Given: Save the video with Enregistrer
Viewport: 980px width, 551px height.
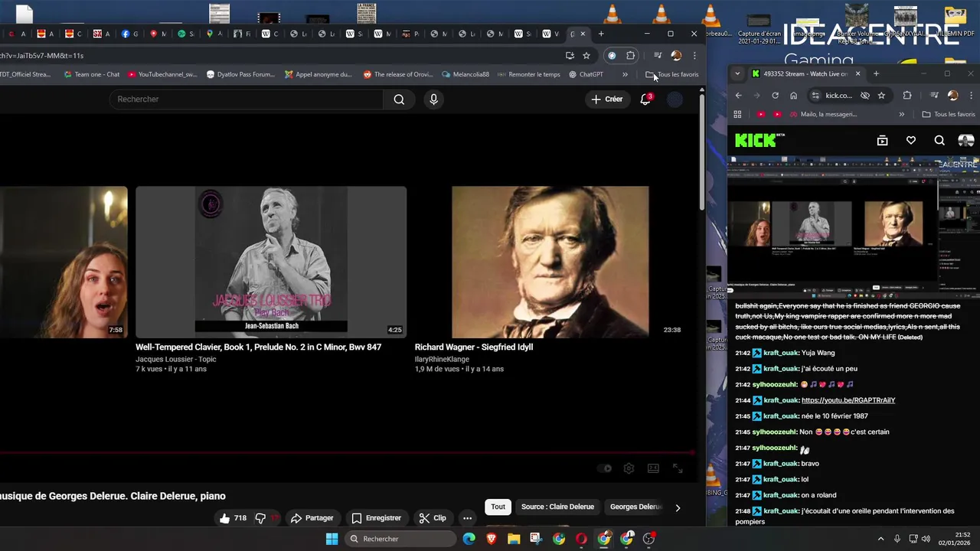Looking at the screenshot, I should (376, 518).
